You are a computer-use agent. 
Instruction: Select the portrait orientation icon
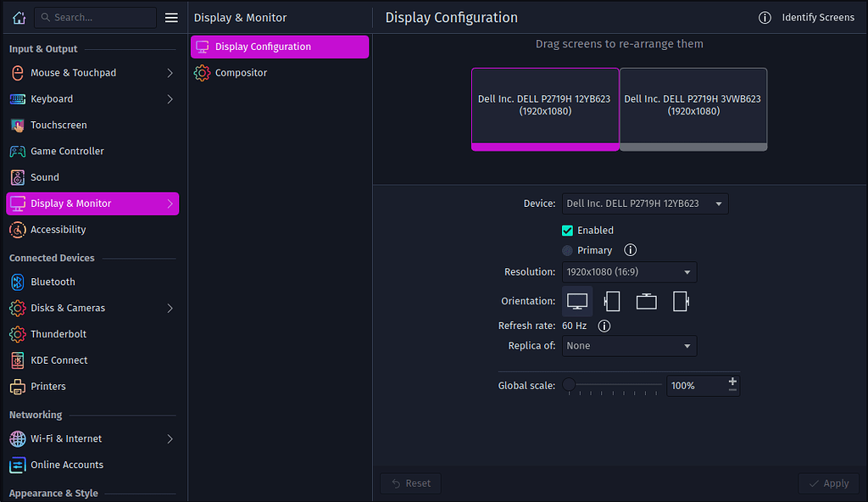pyautogui.click(x=611, y=301)
